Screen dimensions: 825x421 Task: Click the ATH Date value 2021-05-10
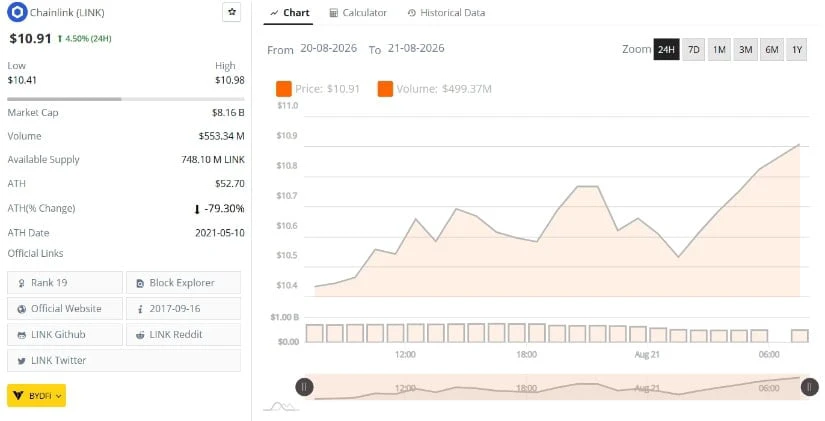(220, 233)
